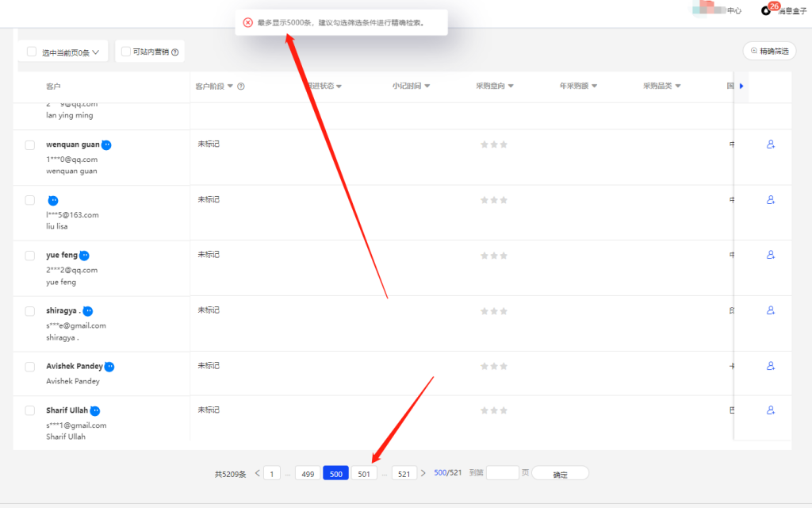Click the page number jump input field
Image resolution: width=812 pixels, height=508 pixels.
502,473
